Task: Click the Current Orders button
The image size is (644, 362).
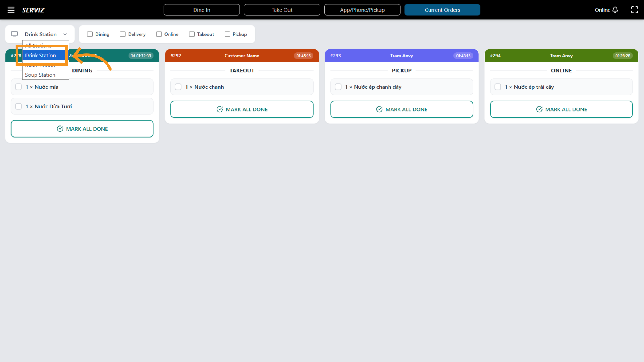Action: point(442,10)
